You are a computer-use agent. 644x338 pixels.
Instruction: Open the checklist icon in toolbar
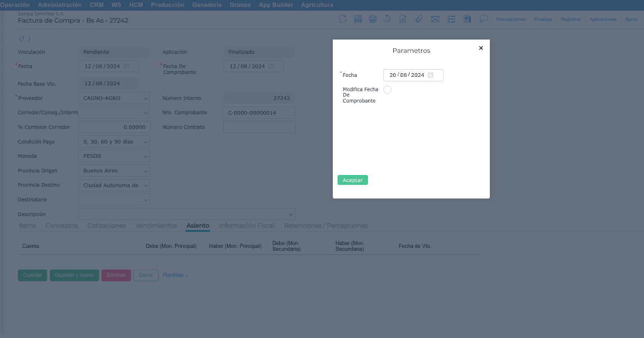click(451, 19)
